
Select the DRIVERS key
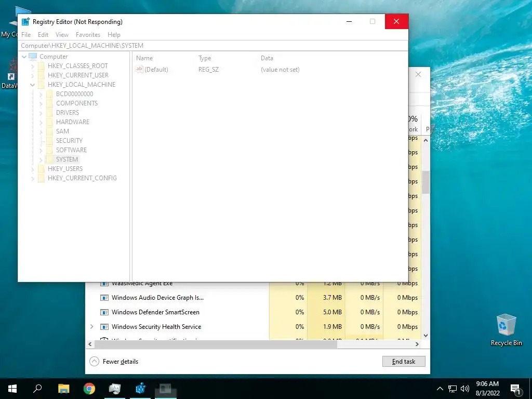[x=67, y=113]
